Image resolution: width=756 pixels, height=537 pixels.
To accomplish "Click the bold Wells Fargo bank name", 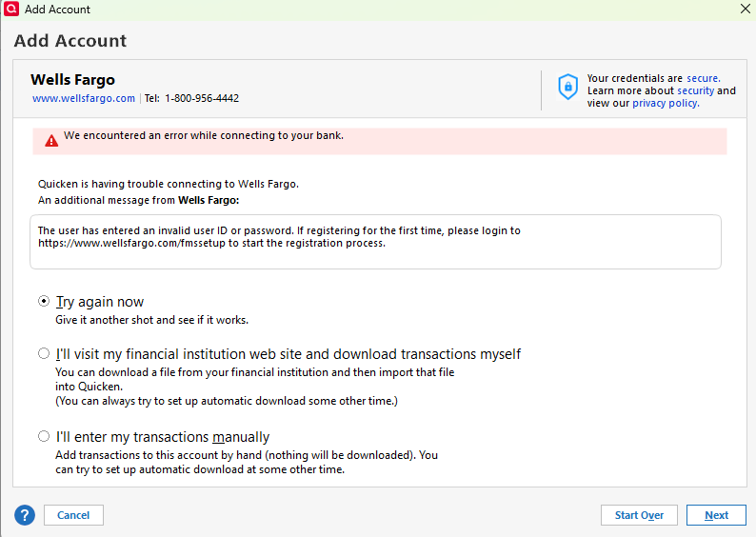I will click(x=72, y=79).
